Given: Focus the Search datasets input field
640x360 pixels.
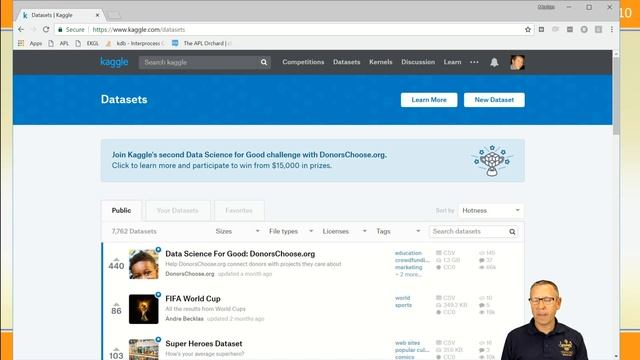Looking at the screenshot, I should [469, 231].
